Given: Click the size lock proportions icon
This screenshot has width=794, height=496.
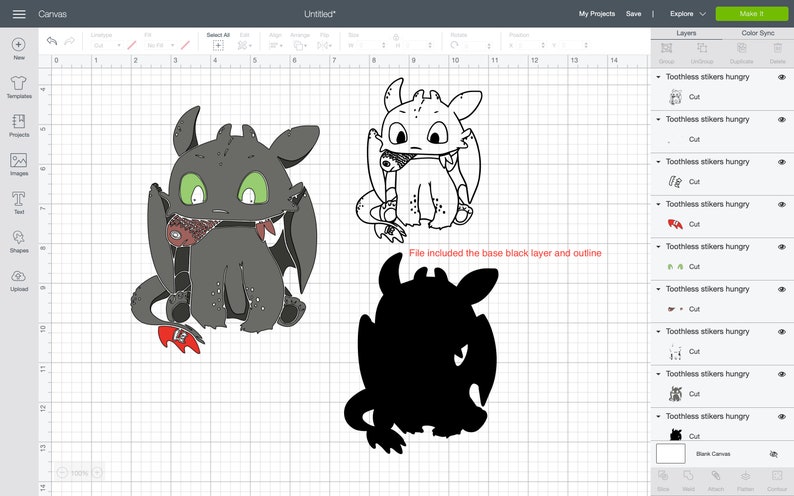Looking at the screenshot, I should click(x=396, y=37).
